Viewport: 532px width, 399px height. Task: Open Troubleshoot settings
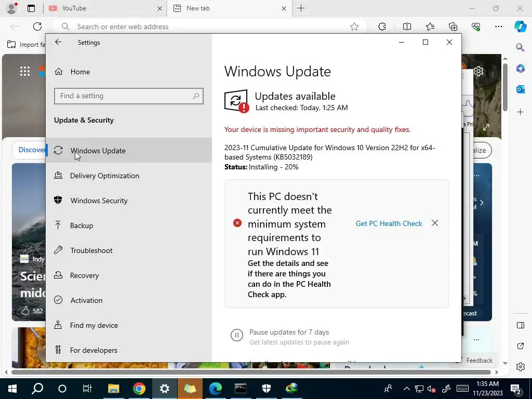click(129, 250)
